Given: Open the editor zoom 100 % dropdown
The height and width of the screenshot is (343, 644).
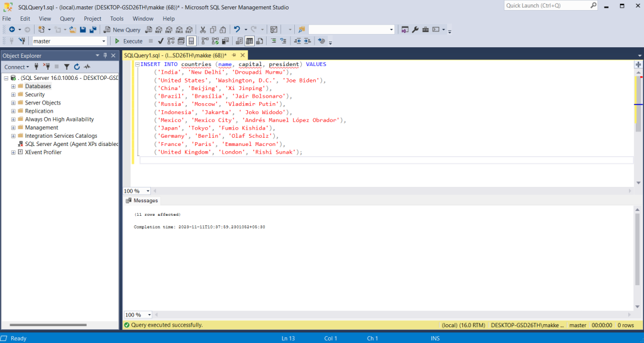Looking at the screenshot, I should [148, 191].
